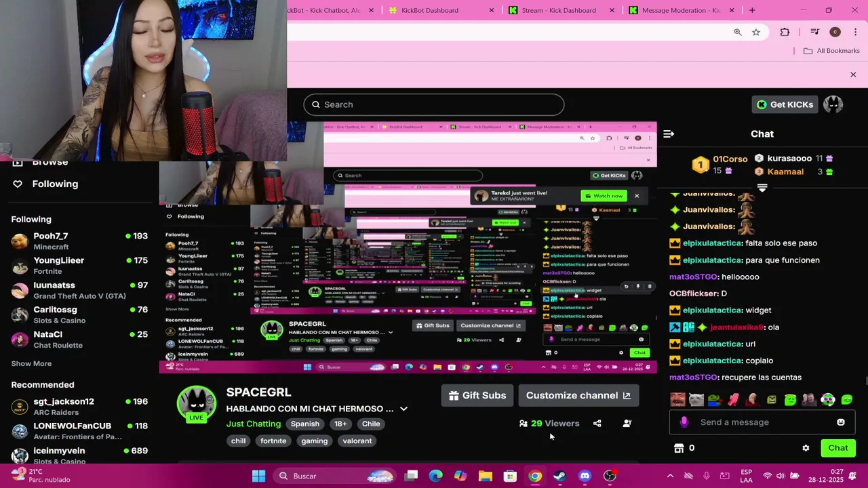Click the purple microphone icon in chat input
The height and width of the screenshot is (488, 868).
684,422
